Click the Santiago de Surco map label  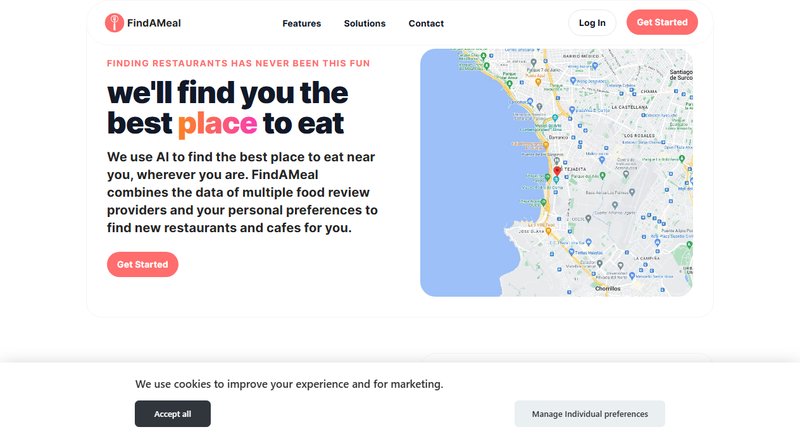point(681,75)
